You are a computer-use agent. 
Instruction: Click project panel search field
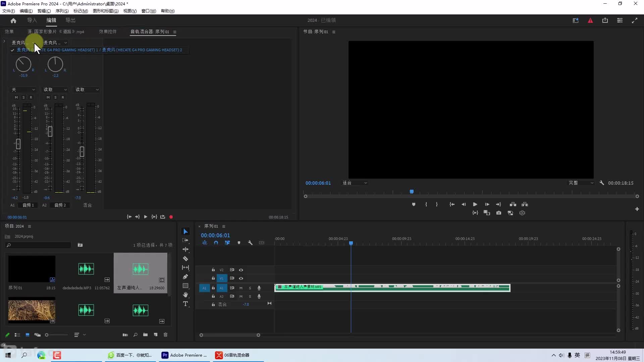tap(38, 245)
